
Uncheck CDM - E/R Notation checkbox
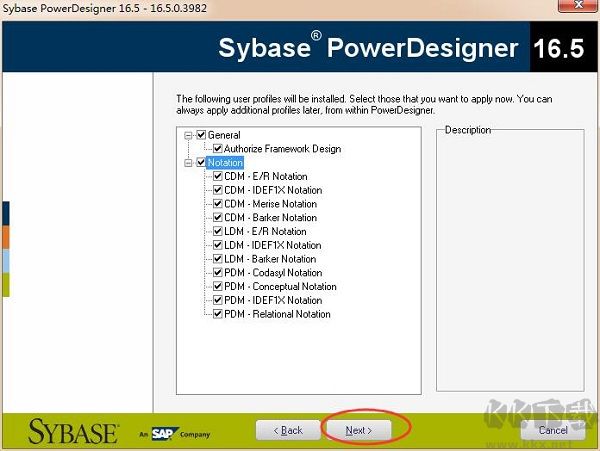[217, 176]
